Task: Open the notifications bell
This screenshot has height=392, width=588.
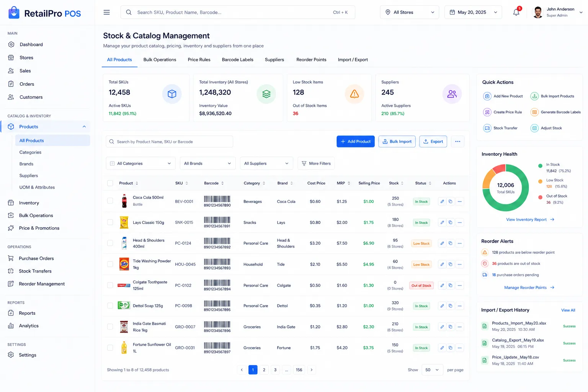Action: point(516,12)
